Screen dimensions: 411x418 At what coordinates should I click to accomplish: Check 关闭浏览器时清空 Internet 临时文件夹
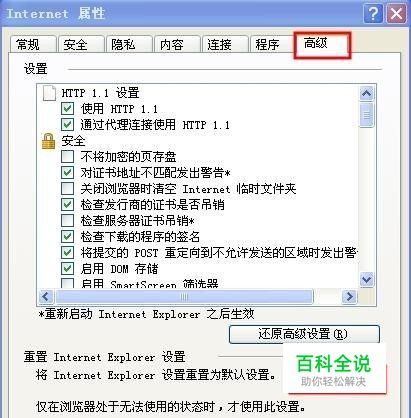click(67, 189)
